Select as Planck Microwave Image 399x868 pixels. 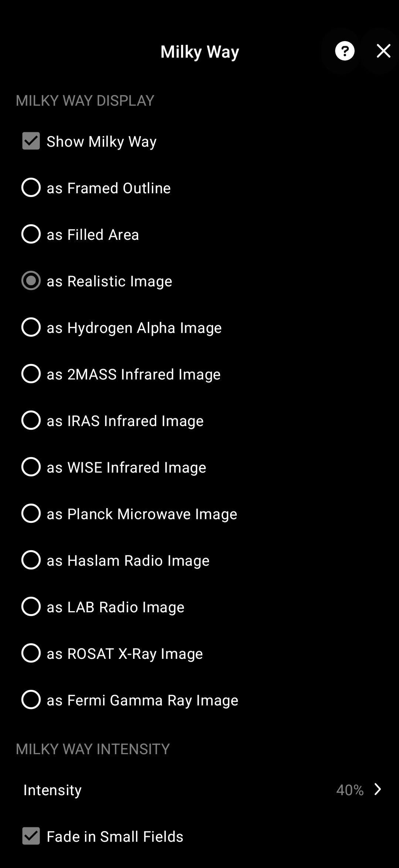[x=31, y=514]
